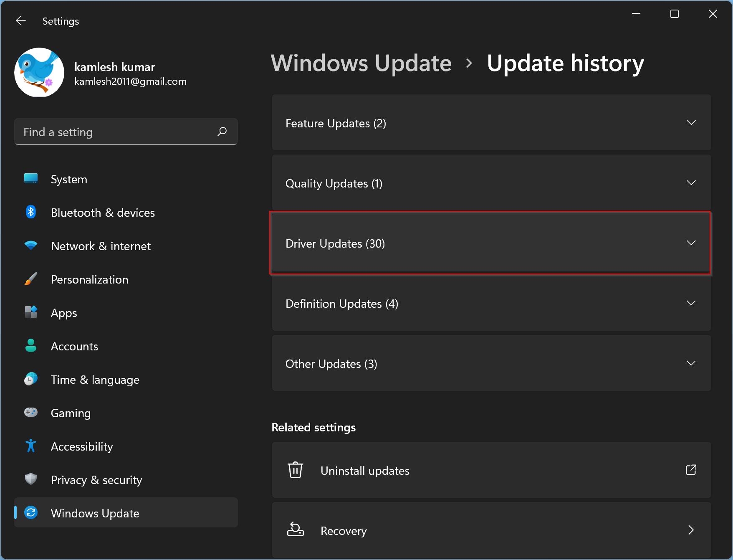Click the external link icon for Uninstall updates

tap(691, 470)
